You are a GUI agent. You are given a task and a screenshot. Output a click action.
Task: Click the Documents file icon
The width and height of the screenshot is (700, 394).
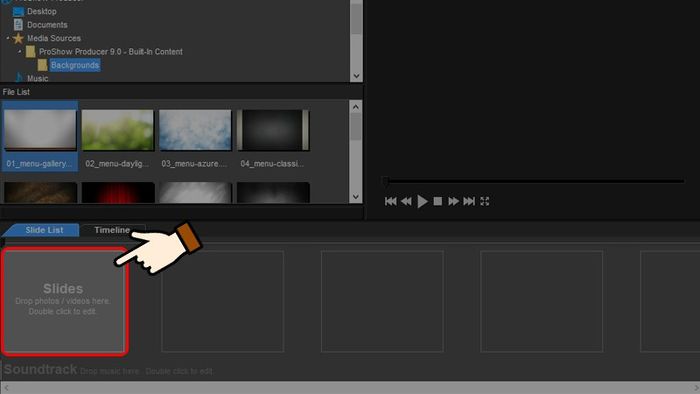[18, 25]
